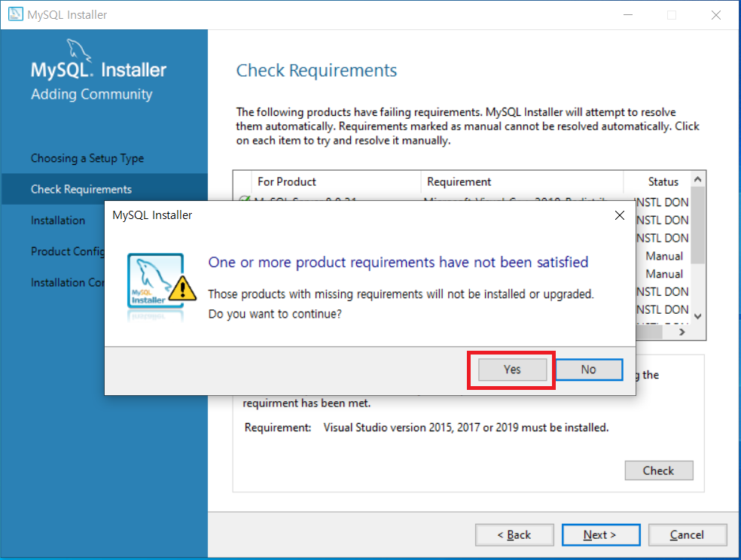Click the 'Do you want to continue?' text
Screen dimensions: 741x560
[x=275, y=314]
